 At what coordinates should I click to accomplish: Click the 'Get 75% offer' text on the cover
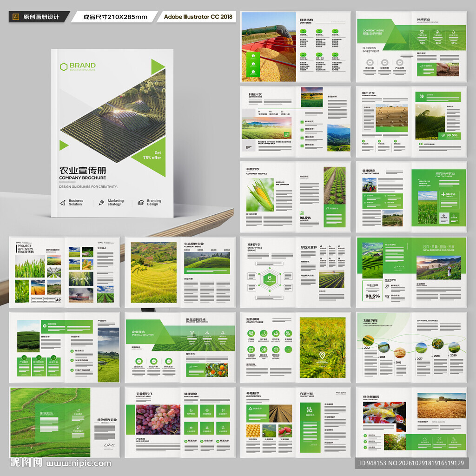(x=152, y=155)
